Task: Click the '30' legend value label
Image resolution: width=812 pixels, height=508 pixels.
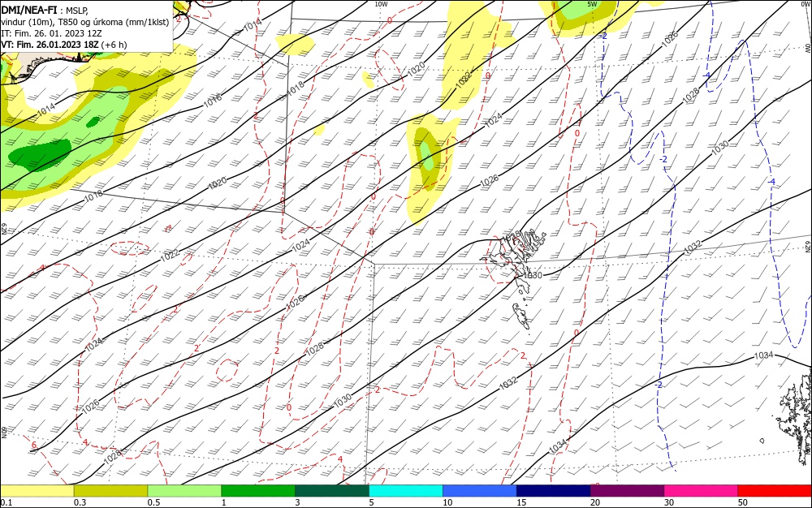Action: [669, 502]
